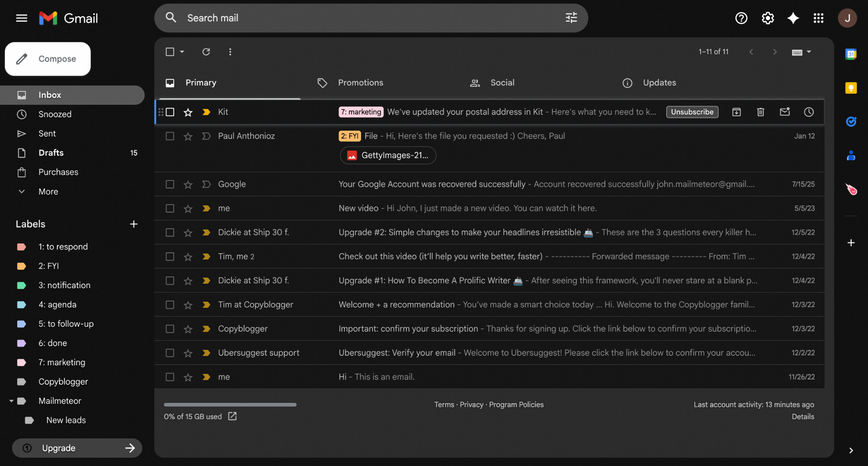This screenshot has width=868, height=466.
Task: Select all conversations with the top checkbox
Action: [170, 52]
